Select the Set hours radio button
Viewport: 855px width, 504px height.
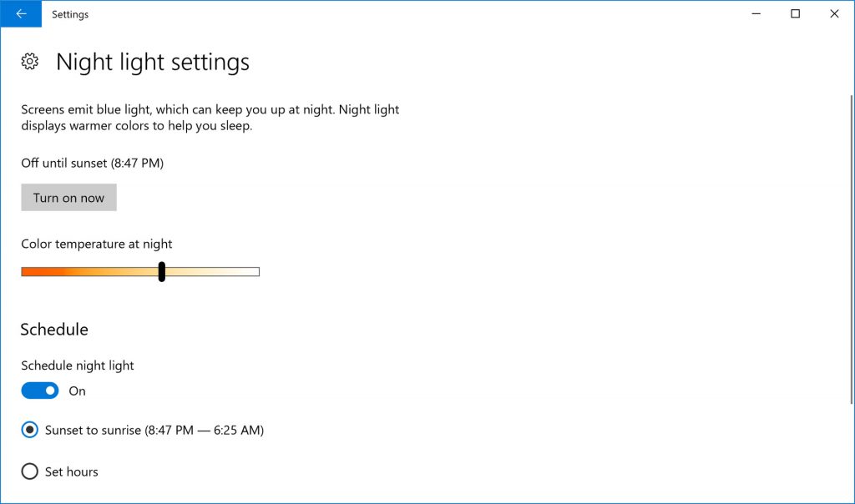point(29,471)
